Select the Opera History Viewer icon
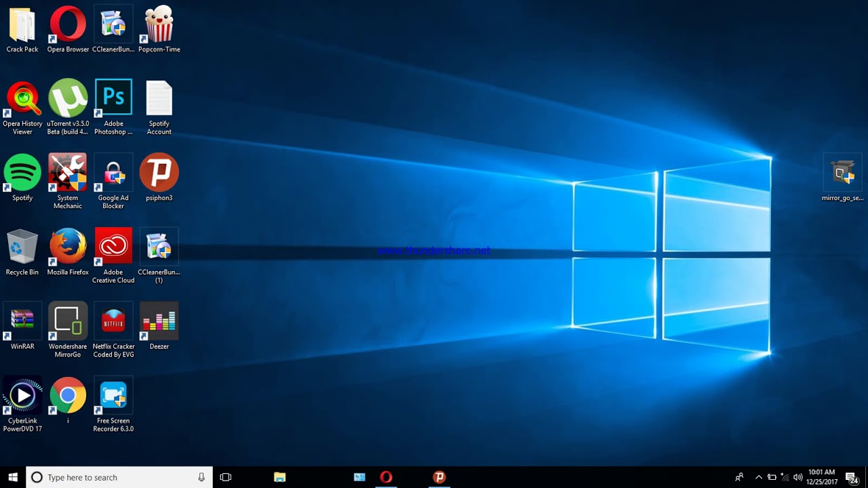Image resolution: width=868 pixels, height=488 pixels. (x=22, y=108)
